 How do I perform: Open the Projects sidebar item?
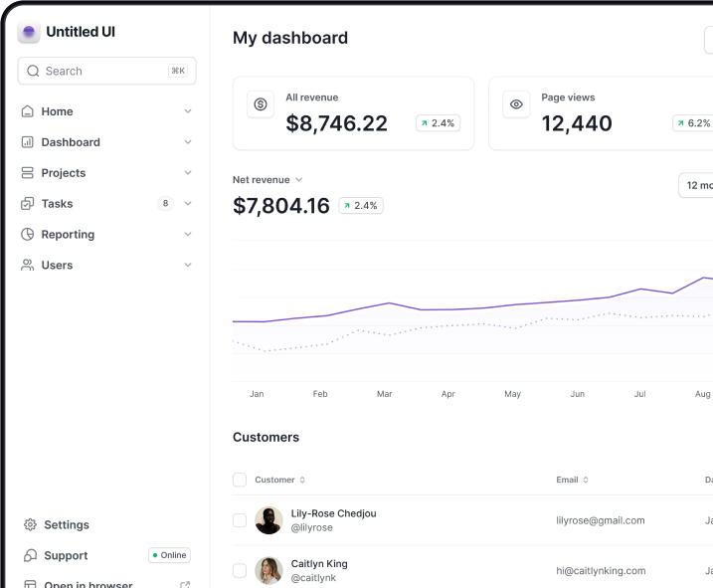click(x=63, y=173)
